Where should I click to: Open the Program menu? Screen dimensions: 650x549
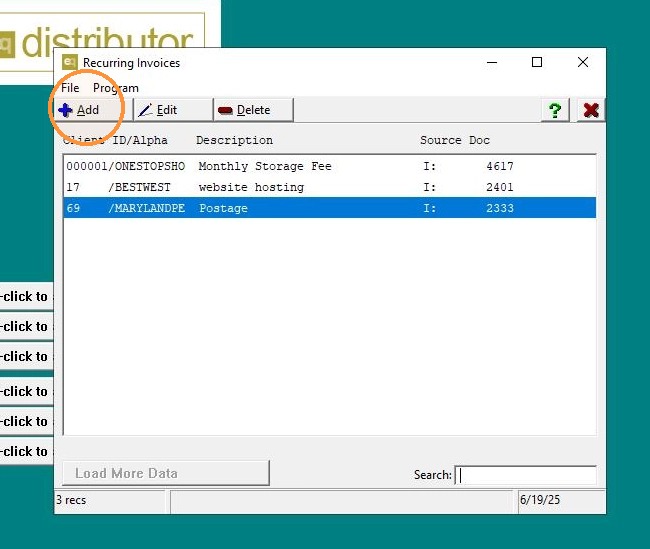click(116, 88)
